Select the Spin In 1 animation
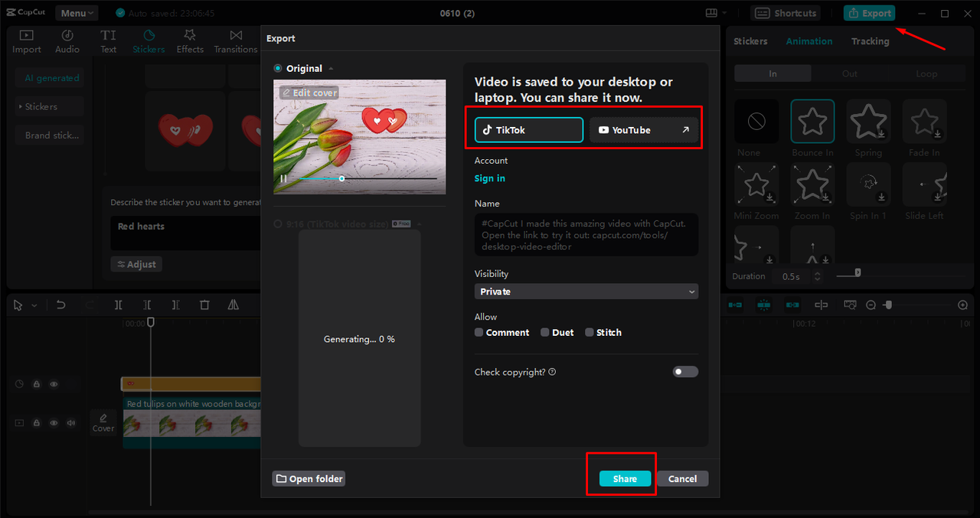 click(868, 184)
